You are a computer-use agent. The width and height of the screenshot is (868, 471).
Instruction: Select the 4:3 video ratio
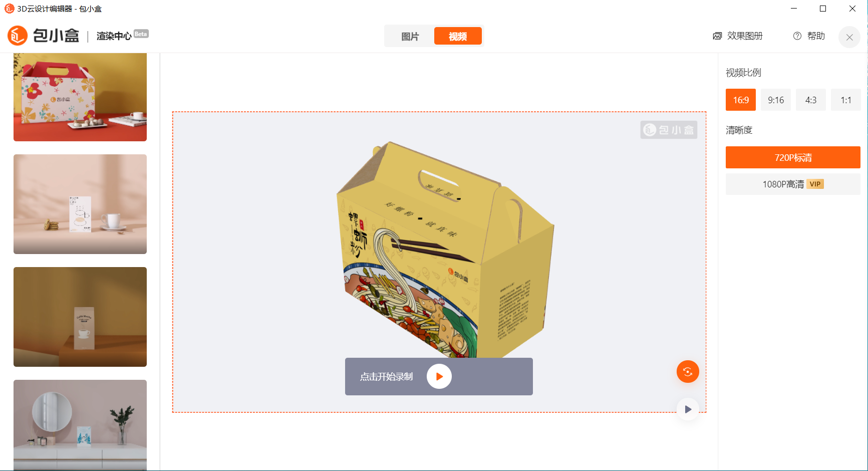(x=811, y=100)
